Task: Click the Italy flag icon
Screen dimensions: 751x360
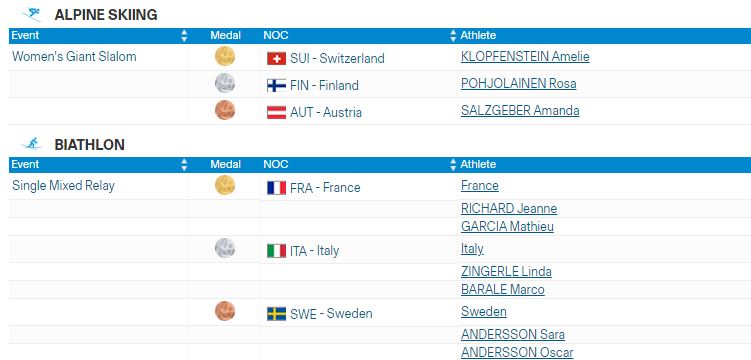Action: tap(276, 251)
